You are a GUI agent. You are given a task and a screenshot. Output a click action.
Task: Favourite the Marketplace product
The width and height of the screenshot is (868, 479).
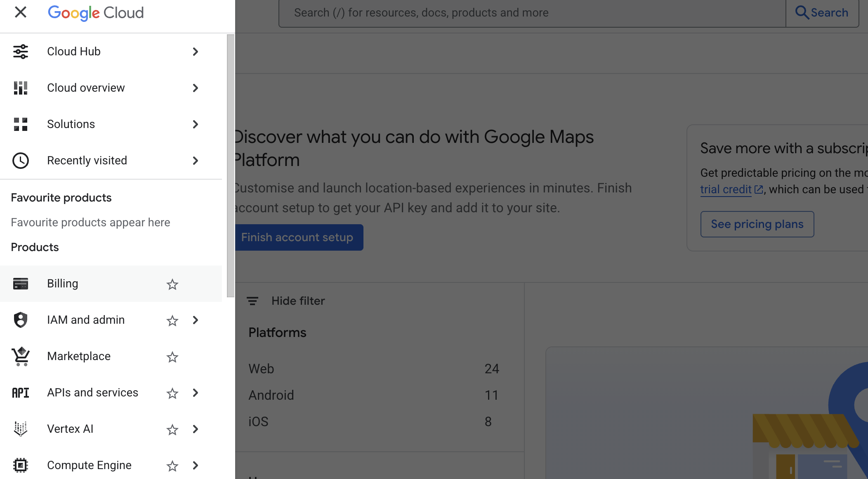point(172,357)
